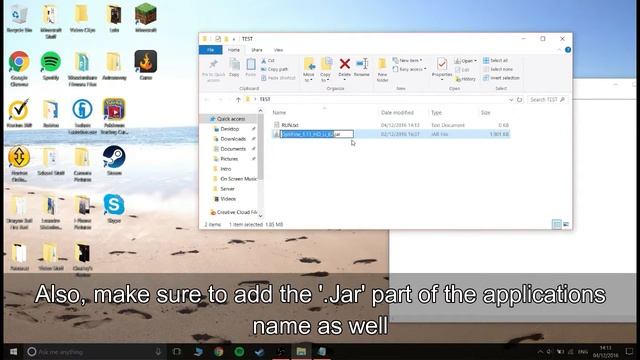Go to Desktop in navigation pane
This screenshot has height=360, width=640.
(x=229, y=129)
